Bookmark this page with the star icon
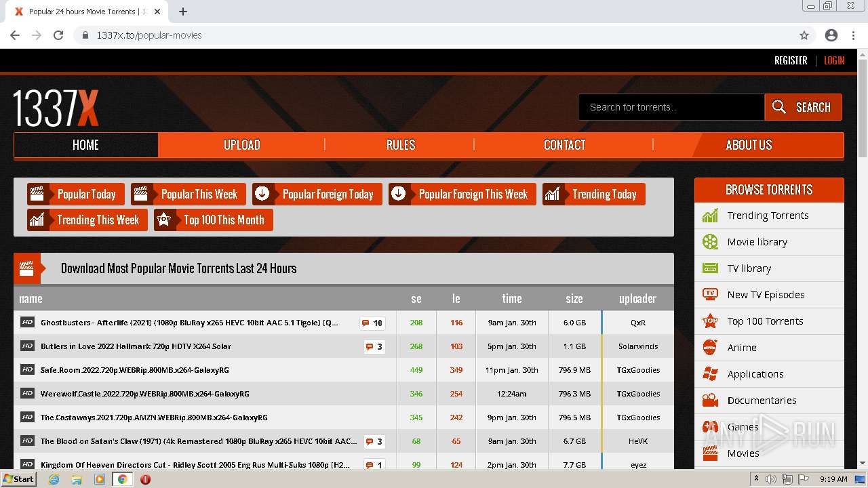 [x=804, y=35]
